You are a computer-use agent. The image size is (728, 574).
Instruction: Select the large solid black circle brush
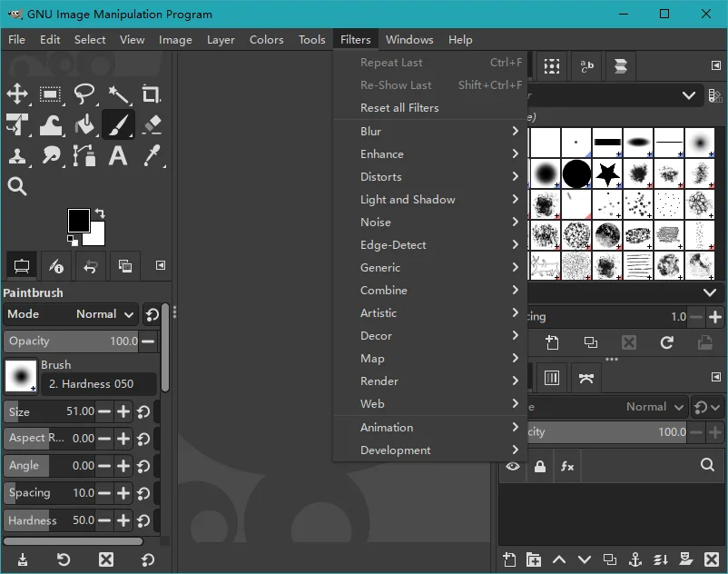point(576,173)
